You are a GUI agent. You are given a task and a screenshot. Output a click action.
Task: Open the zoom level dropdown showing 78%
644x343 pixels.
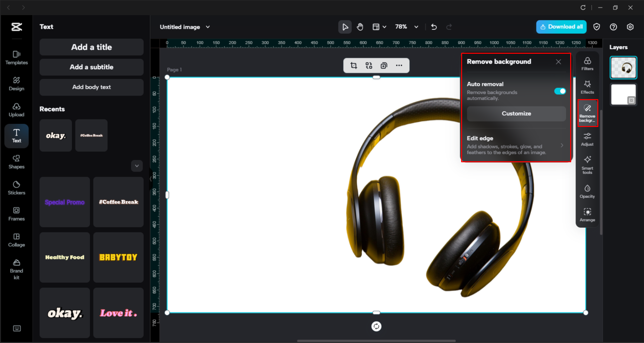416,27
